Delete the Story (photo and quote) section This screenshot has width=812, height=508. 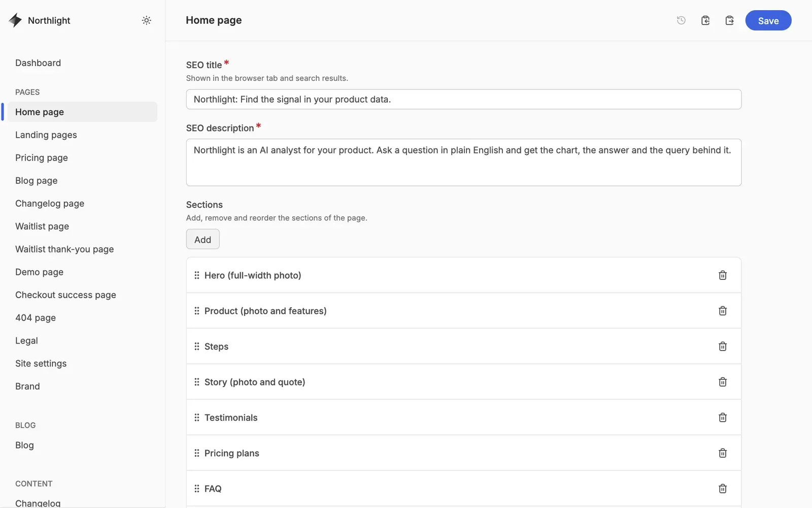(x=723, y=382)
